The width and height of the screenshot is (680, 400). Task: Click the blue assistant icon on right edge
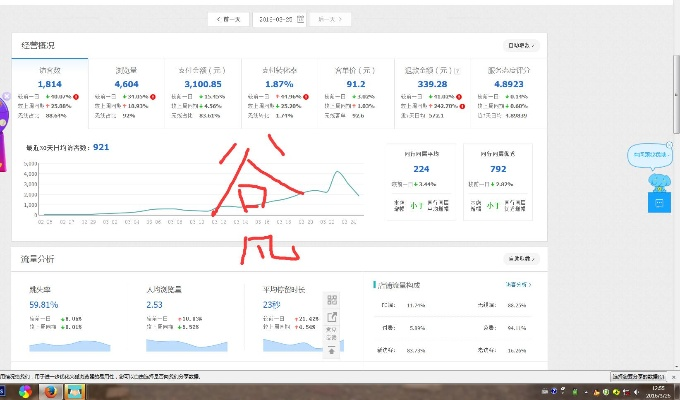[657, 203]
